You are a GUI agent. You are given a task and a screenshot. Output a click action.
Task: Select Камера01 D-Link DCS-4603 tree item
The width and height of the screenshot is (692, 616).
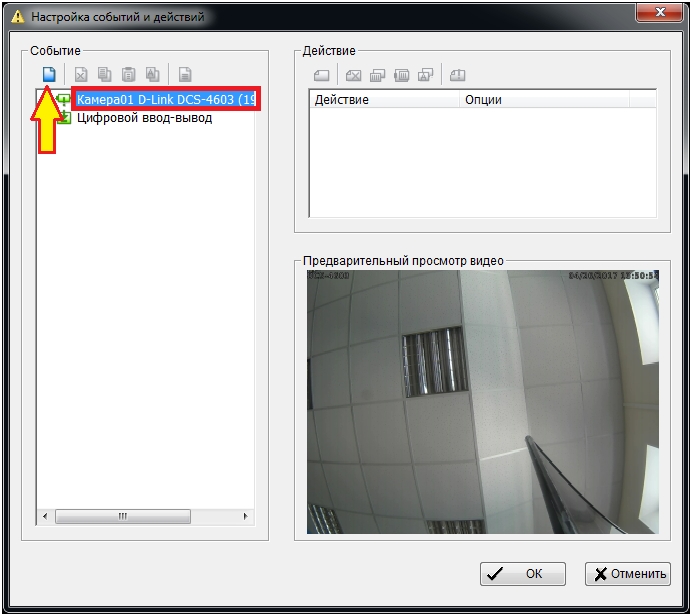point(166,100)
